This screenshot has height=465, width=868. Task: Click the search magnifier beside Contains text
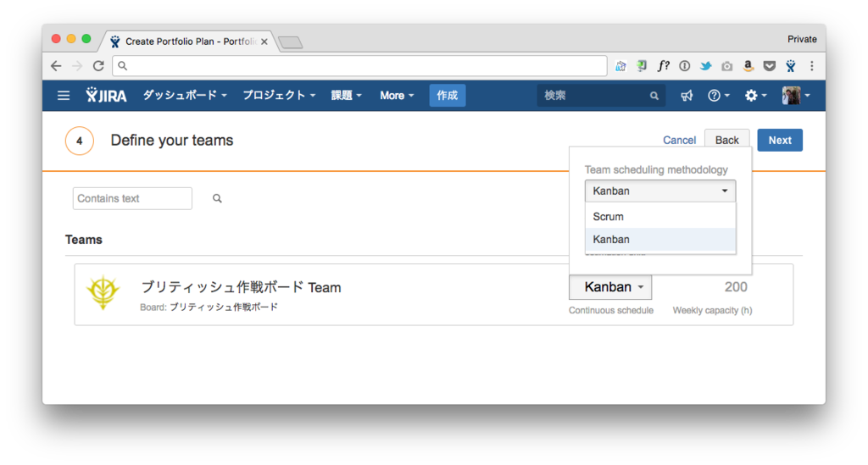click(217, 198)
